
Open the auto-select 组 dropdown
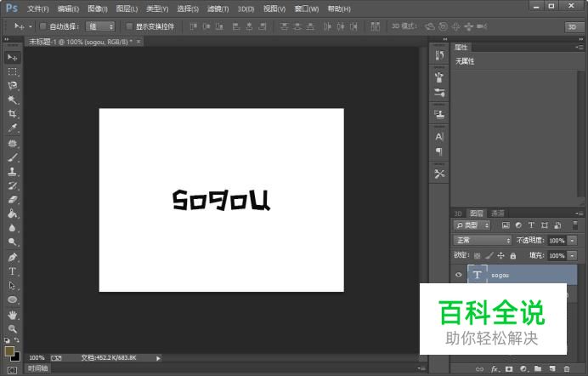point(100,26)
